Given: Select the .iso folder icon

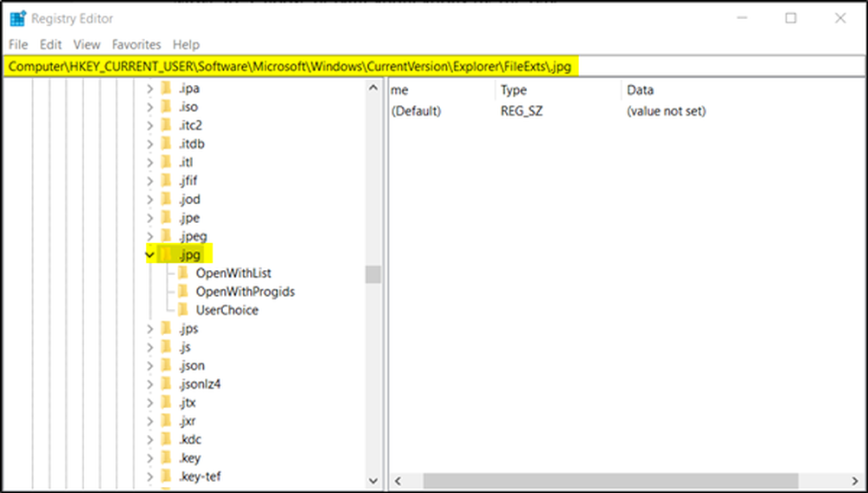Looking at the screenshot, I should pos(166,106).
